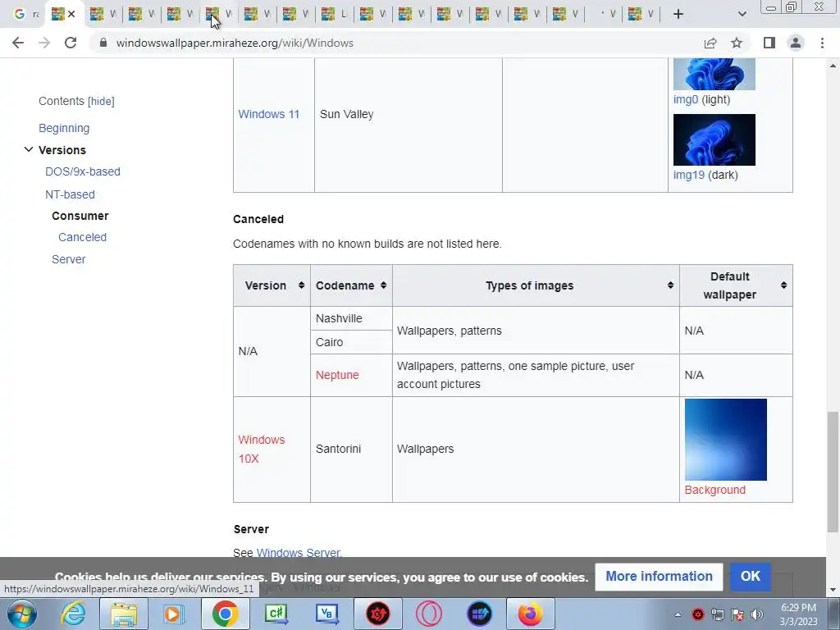
Task: Open More information about cookies
Action: 659,577
